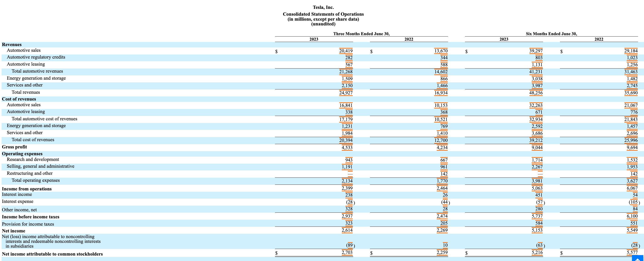
Task: Click 'Provision for income taxes' label
Action: point(28,224)
